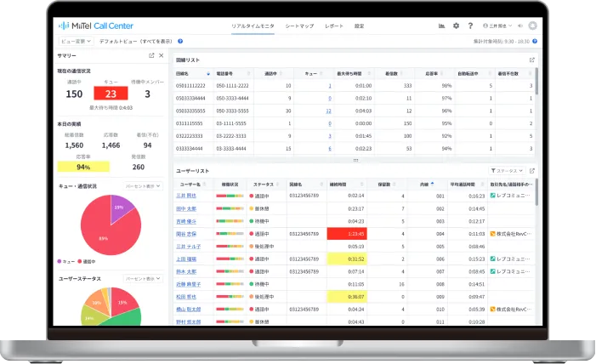Pop out the ユーザーリスト panel
This screenshot has width=596, height=364.
point(531,171)
